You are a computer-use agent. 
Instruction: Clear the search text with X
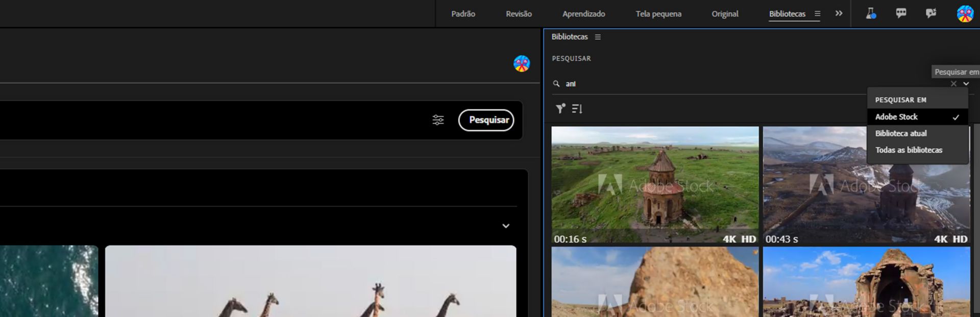953,84
